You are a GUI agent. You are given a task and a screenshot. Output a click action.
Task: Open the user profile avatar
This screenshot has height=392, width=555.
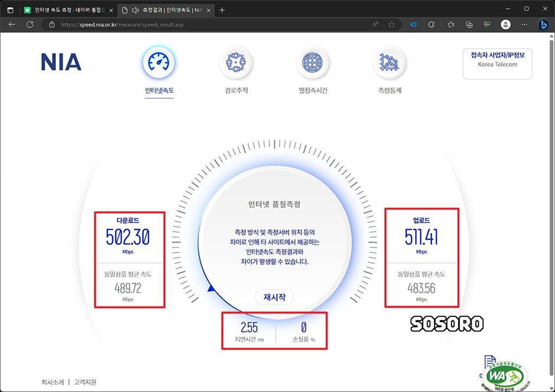click(x=506, y=24)
